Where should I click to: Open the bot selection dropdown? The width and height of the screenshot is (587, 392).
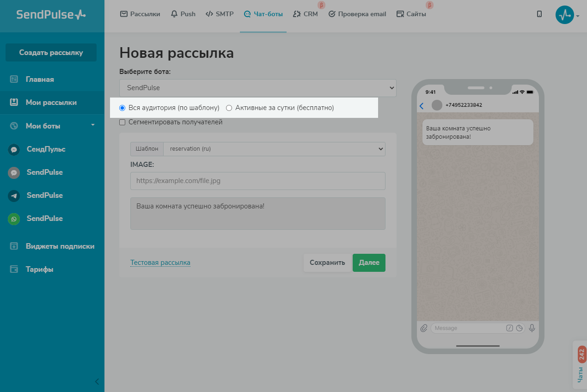click(257, 87)
